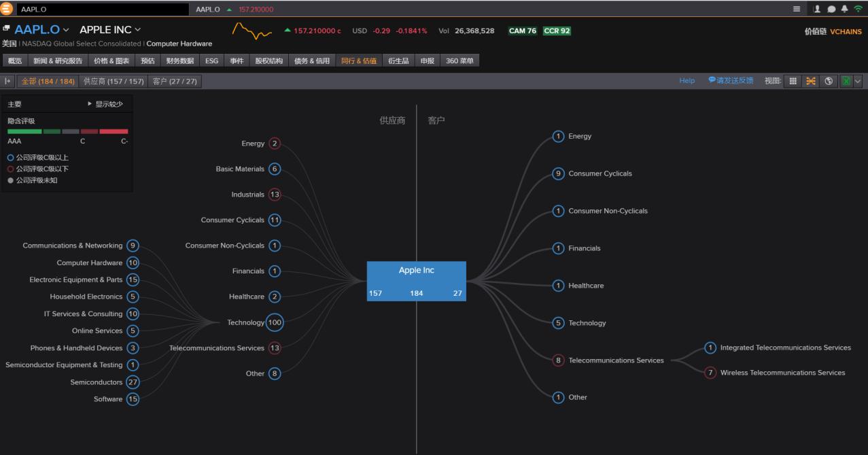Click the Wireless Telecommunications Services node with 7
Screen dimensions: 868x455
click(710, 372)
